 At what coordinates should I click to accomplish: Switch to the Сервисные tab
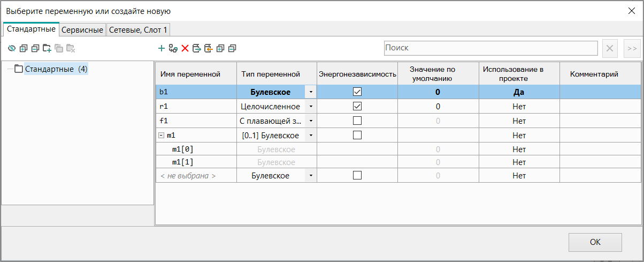coord(82,30)
